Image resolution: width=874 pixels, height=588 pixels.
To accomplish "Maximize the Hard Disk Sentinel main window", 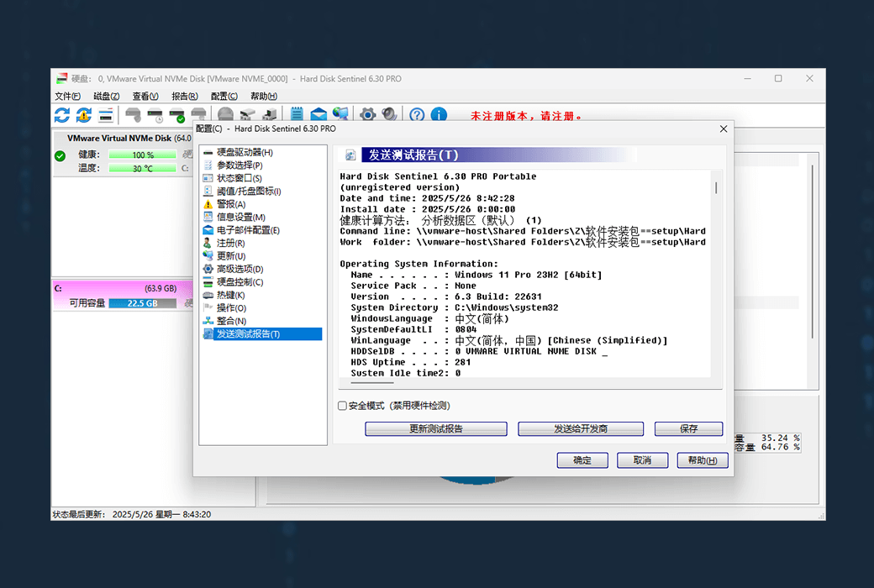I will click(x=778, y=79).
